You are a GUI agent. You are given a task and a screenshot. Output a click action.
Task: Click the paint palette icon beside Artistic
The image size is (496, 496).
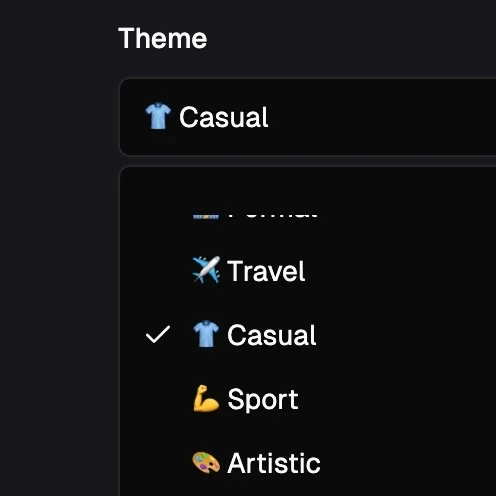tap(206, 463)
